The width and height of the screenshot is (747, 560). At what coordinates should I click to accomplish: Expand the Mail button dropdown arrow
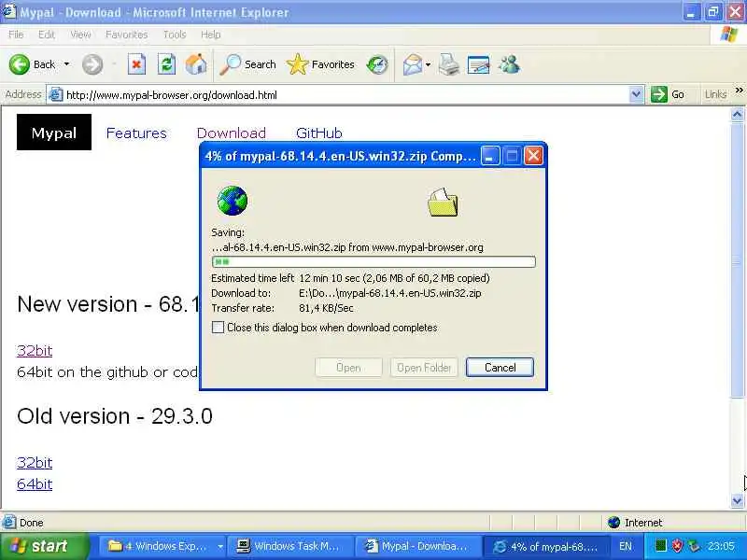click(x=428, y=64)
